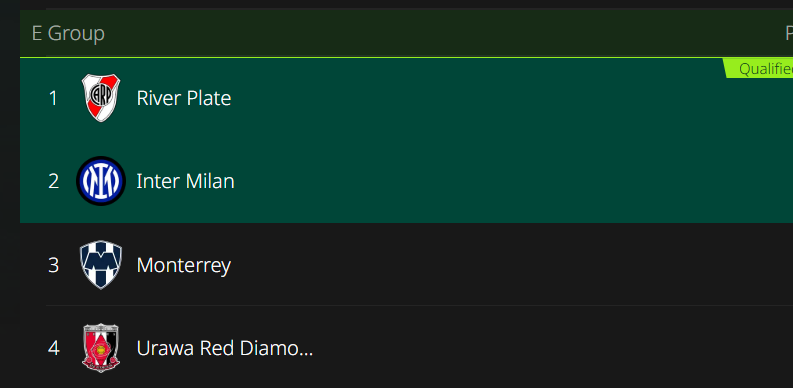
Task: Click rank number 3 in standings
Action: pyautogui.click(x=54, y=265)
